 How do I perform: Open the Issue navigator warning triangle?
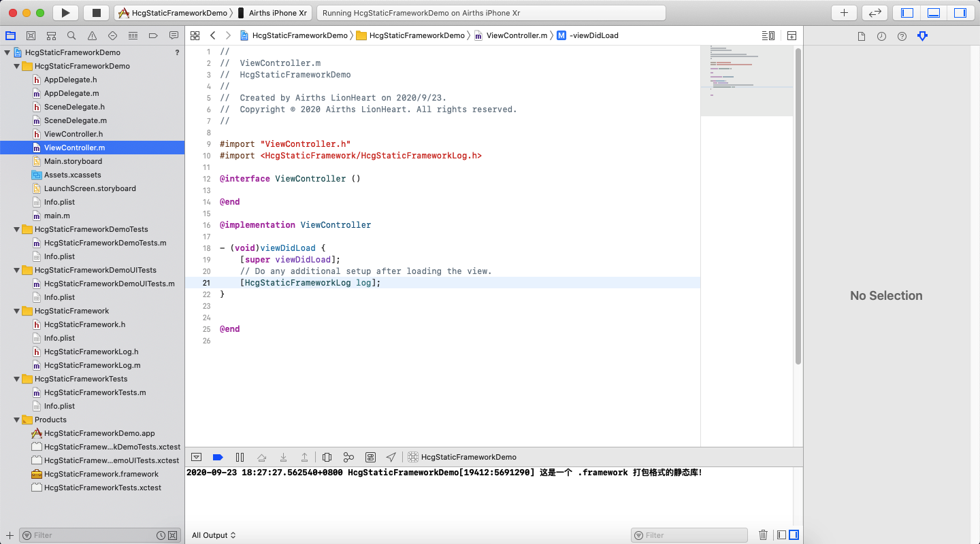(x=91, y=35)
